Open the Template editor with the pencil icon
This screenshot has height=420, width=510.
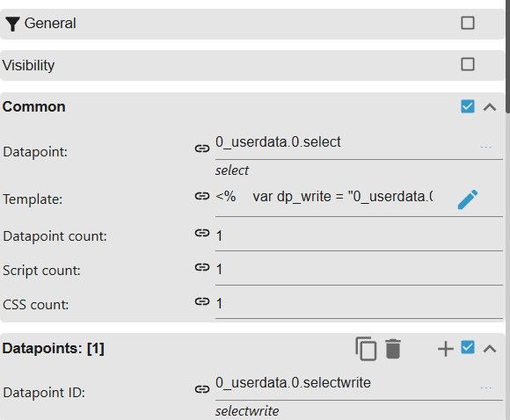pyautogui.click(x=468, y=199)
